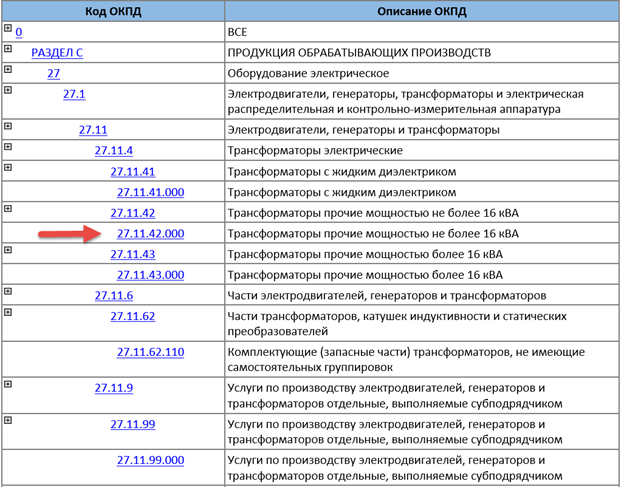Open the 27.11.99.000 link
The image size is (624, 487).
150,460
